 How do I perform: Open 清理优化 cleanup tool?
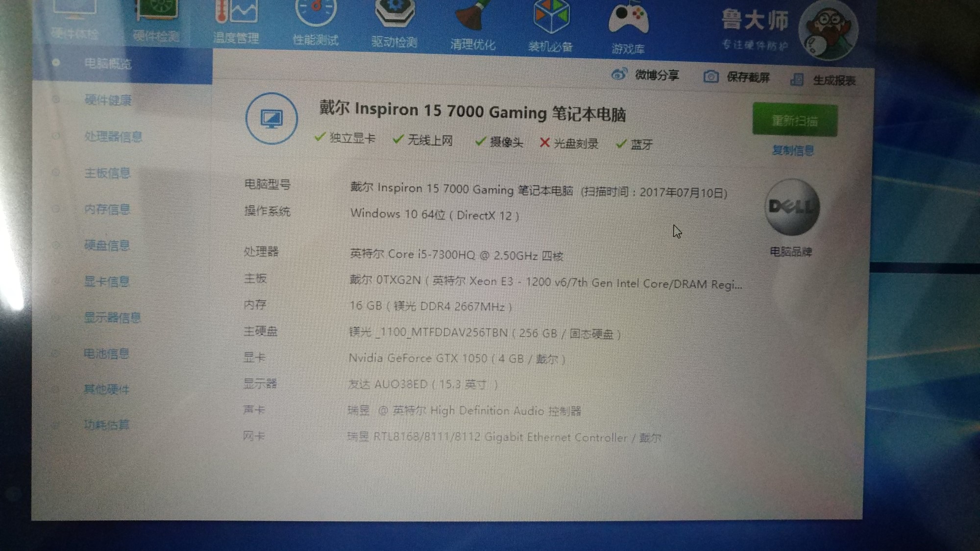click(x=473, y=25)
